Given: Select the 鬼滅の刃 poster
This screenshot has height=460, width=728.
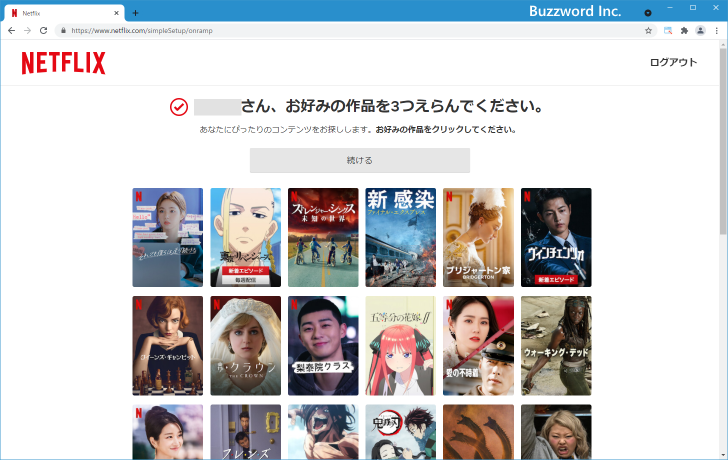Looking at the screenshot, I should coord(401,432).
